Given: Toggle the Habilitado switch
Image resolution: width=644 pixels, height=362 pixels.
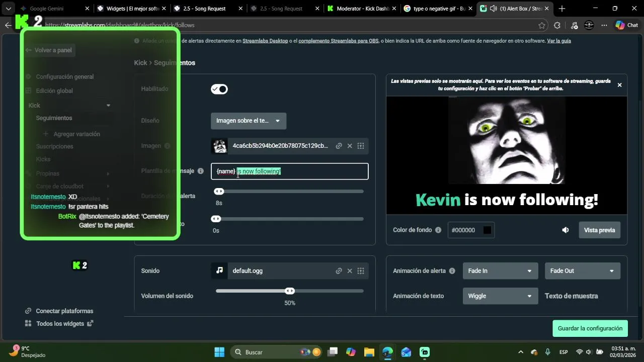Looking at the screenshot, I should pos(219,89).
